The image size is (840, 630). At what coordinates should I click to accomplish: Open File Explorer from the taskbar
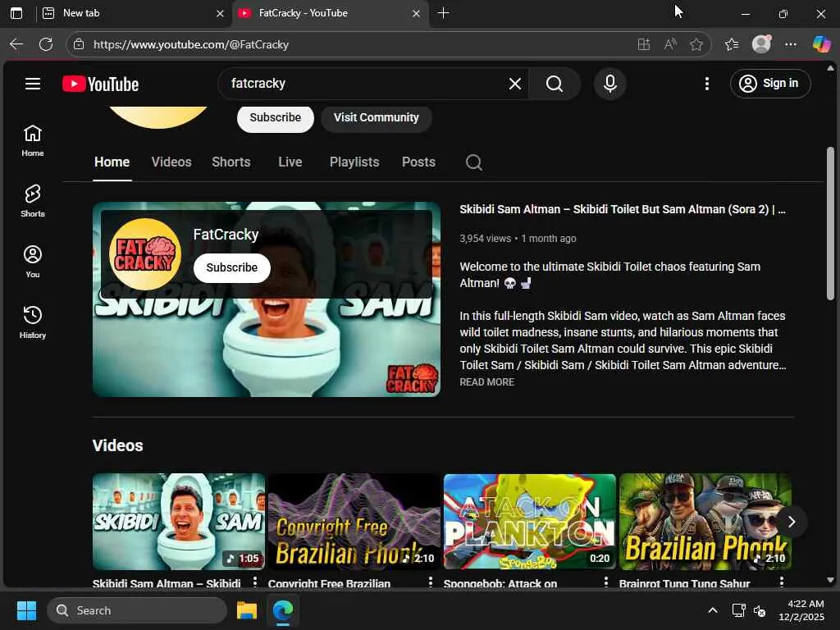pos(247,610)
